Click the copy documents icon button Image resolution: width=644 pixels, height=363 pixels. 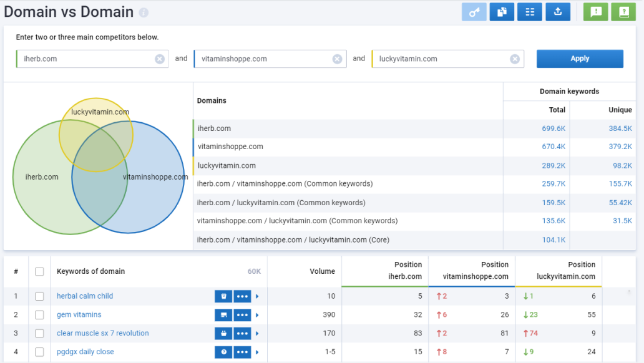[x=502, y=12]
